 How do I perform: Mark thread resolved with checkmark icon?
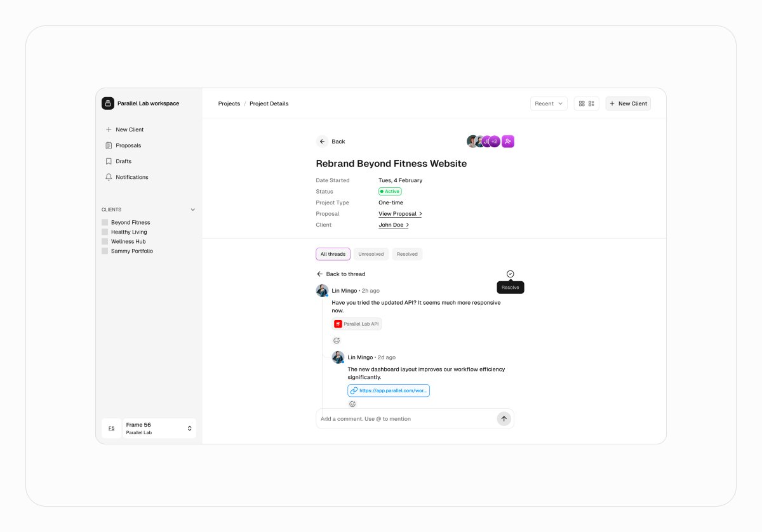511,274
